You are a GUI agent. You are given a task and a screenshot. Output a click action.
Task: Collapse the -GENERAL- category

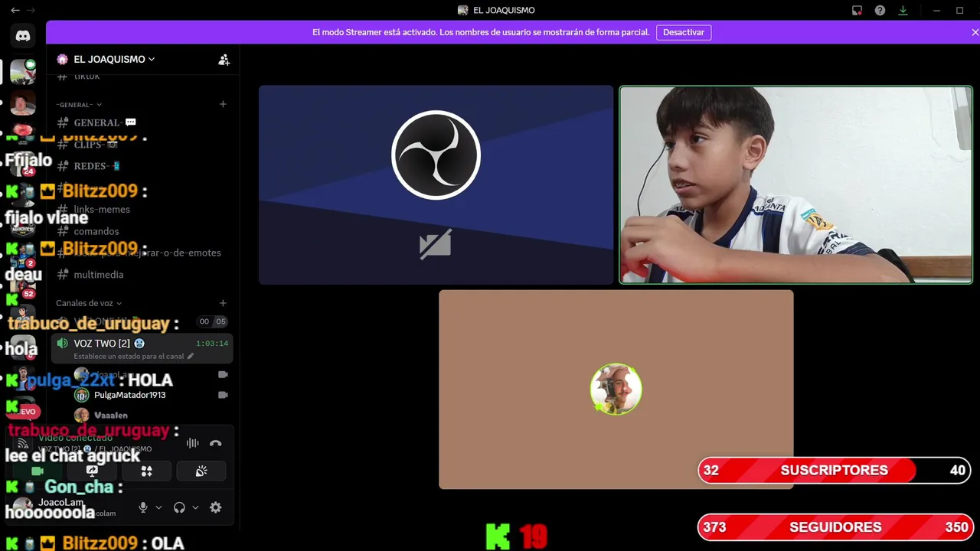coord(79,104)
